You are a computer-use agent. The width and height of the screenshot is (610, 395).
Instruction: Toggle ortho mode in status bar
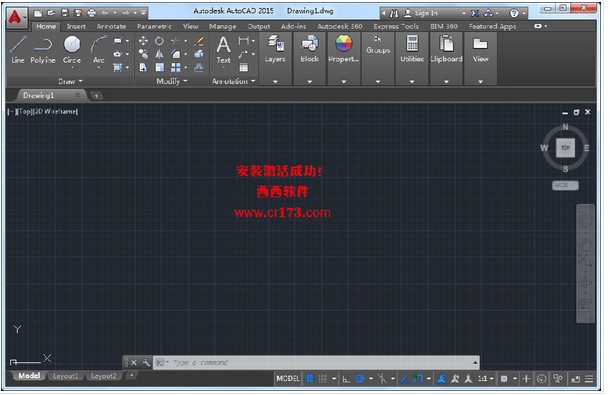click(346, 379)
